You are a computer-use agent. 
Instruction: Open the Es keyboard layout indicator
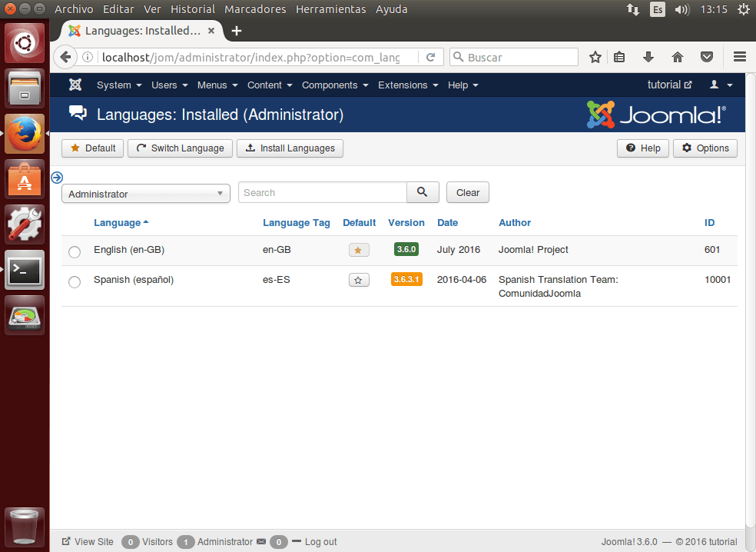[658, 9]
